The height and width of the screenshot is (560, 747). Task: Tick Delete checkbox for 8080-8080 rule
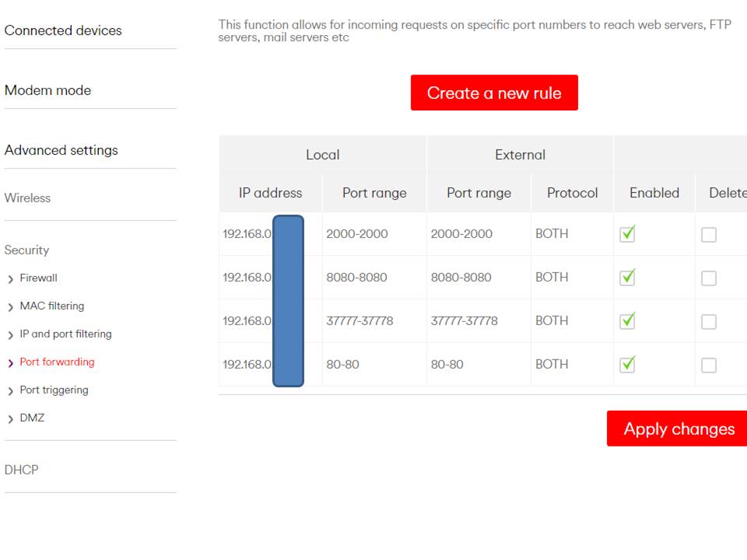pyautogui.click(x=708, y=278)
